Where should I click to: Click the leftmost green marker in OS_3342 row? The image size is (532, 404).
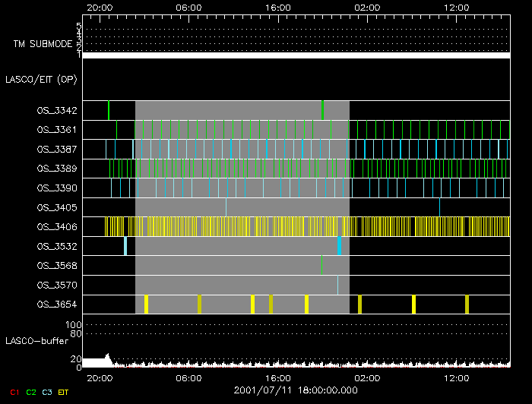click(109, 110)
